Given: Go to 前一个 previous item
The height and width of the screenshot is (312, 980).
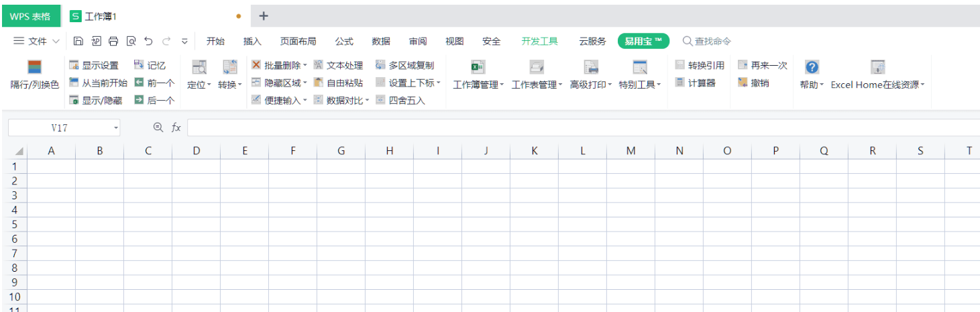Looking at the screenshot, I should coord(154,83).
